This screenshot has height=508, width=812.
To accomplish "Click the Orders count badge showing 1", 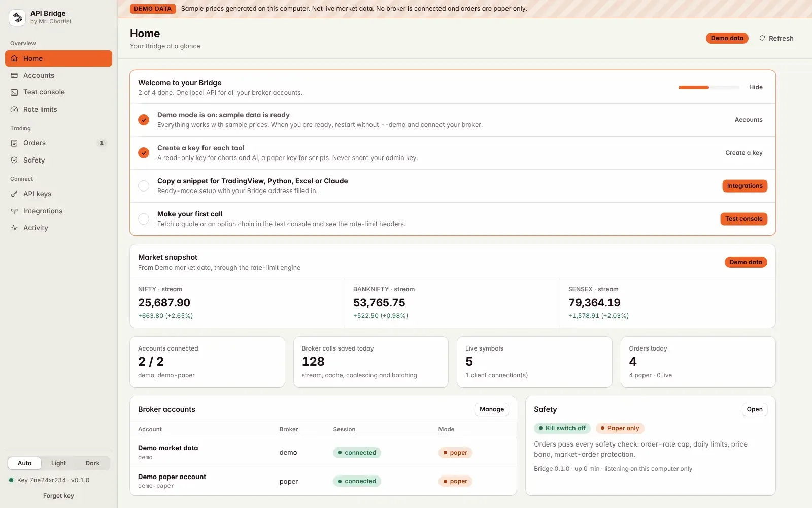I will 101,143.
